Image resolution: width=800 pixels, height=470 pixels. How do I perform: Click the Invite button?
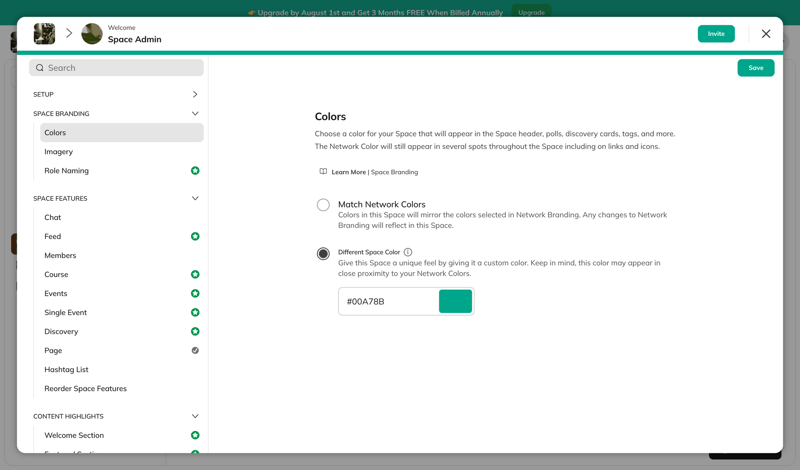click(716, 34)
